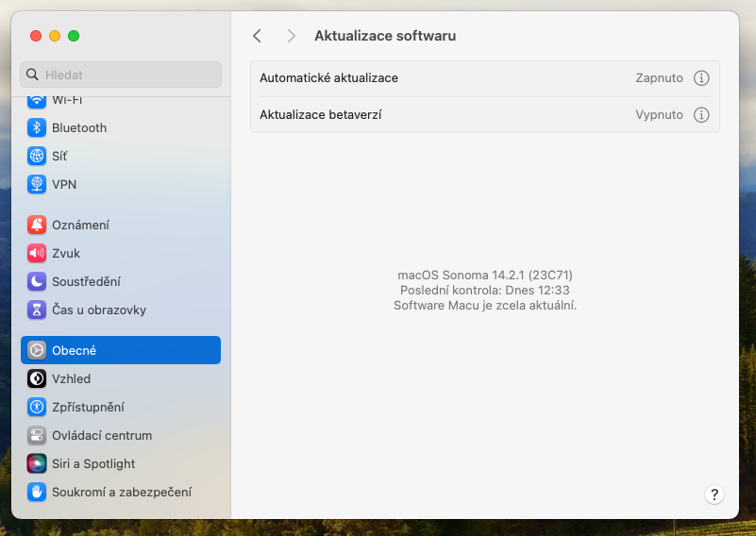
Task: Click the VPN globe icon
Action: 37,184
